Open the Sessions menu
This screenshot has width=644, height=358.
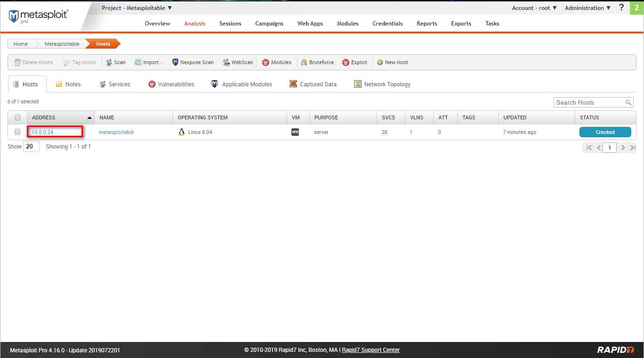[x=230, y=24]
